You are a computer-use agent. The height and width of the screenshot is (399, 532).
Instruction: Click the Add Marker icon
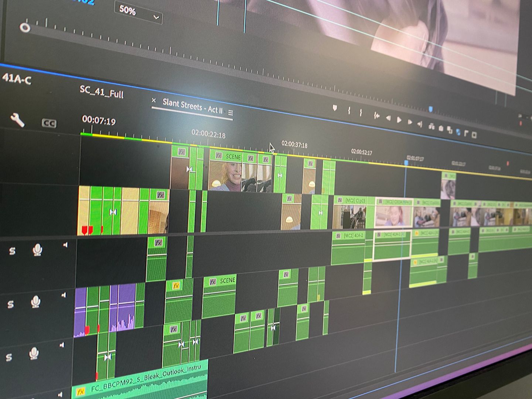335,108
